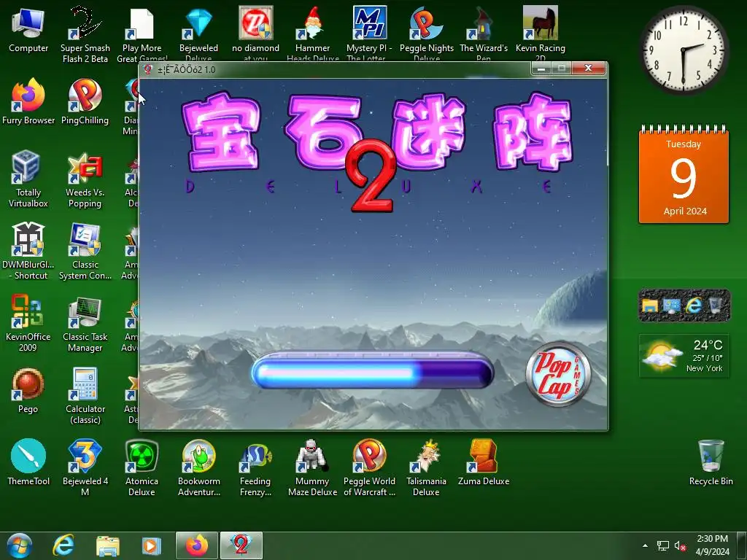The width and height of the screenshot is (747, 560).
Task: Select the Totally Virtualbox desktop icon
Action: (x=28, y=179)
